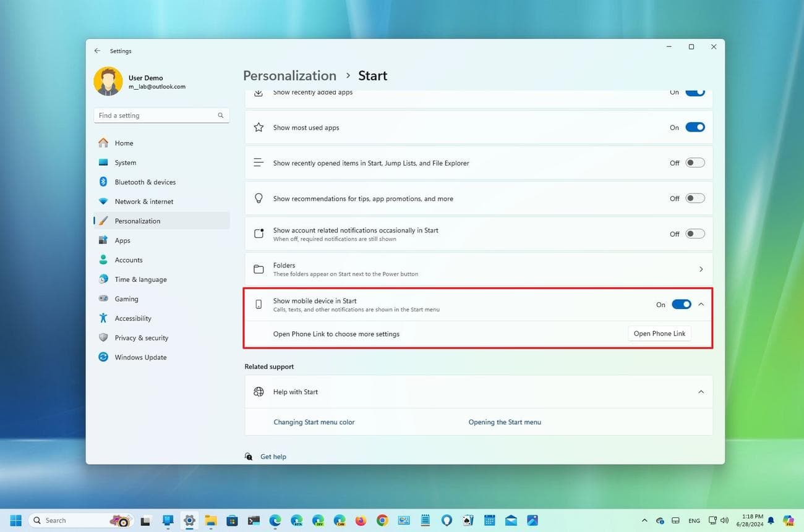Toggle Show recently added apps switch
This screenshot has height=532, width=804.
(695, 92)
